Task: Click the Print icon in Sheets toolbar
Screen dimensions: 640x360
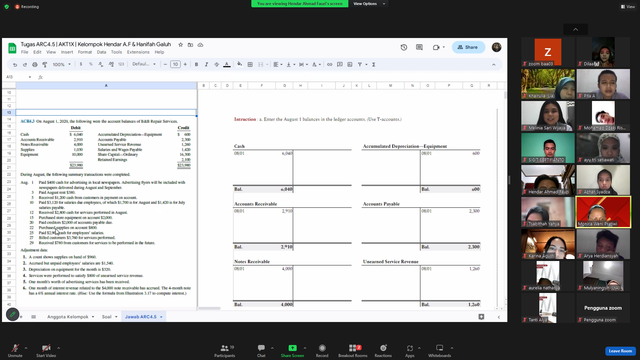Action: (35, 64)
